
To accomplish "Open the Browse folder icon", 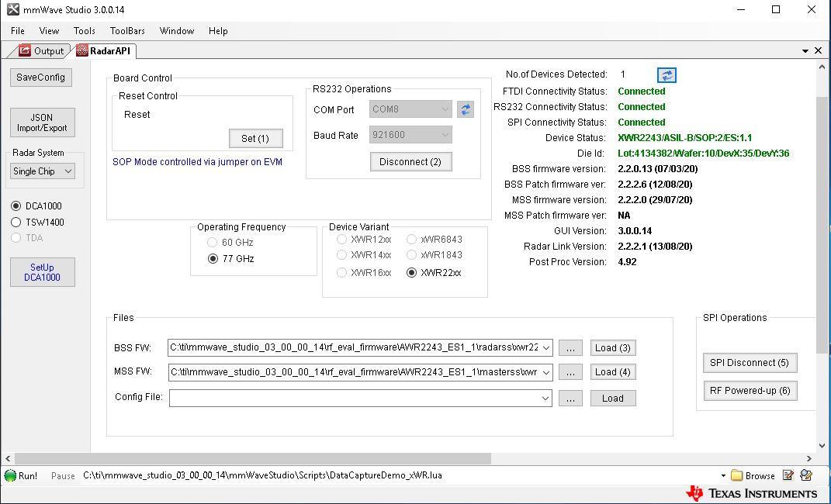I will click(736, 475).
